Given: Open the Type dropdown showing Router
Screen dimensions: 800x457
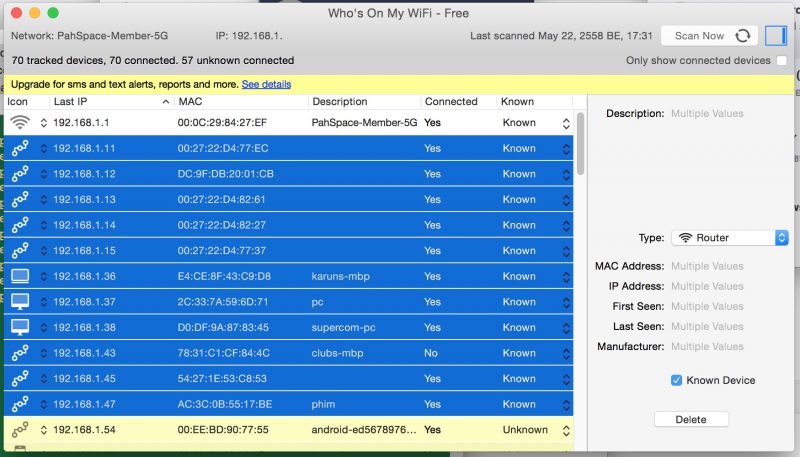Looking at the screenshot, I should coord(730,238).
